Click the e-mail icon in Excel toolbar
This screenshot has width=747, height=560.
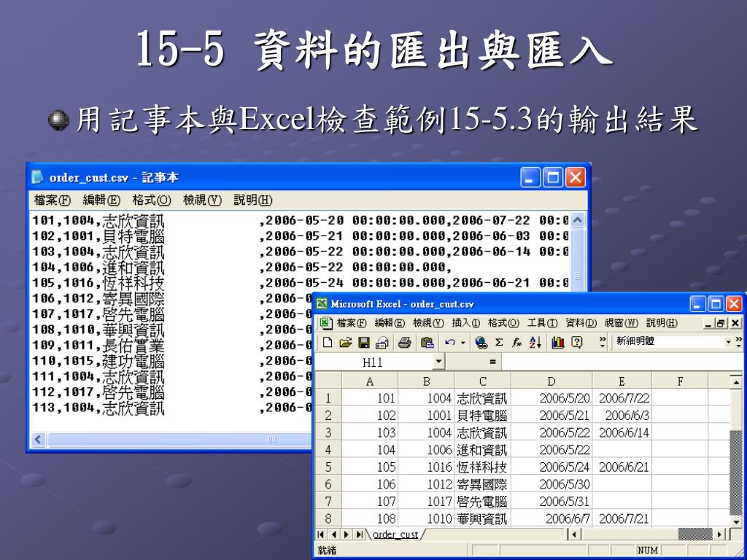coord(382,342)
